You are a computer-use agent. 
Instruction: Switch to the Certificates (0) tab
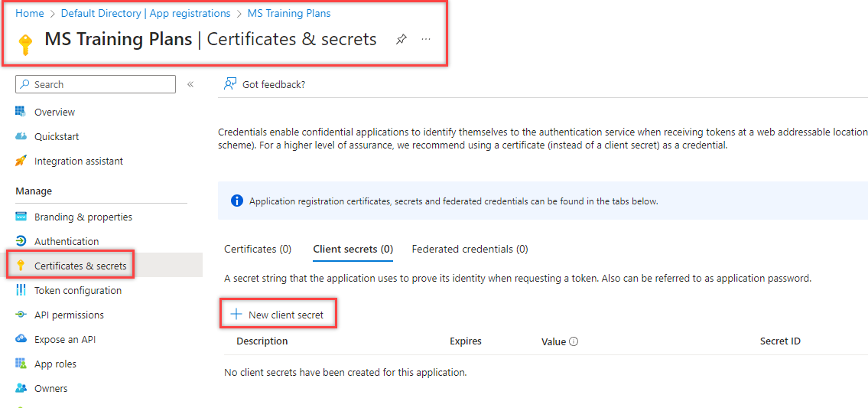tap(258, 249)
